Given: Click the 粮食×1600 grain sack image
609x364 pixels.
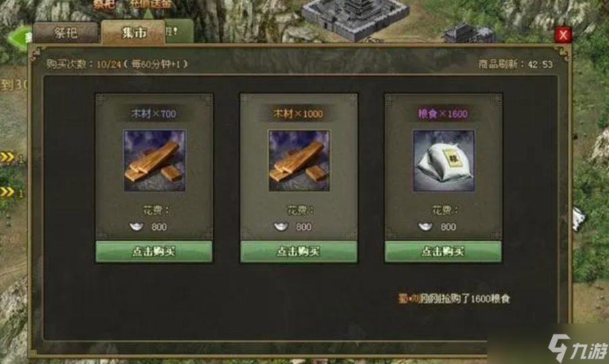Looking at the screenshot, I should pos(443,161).
